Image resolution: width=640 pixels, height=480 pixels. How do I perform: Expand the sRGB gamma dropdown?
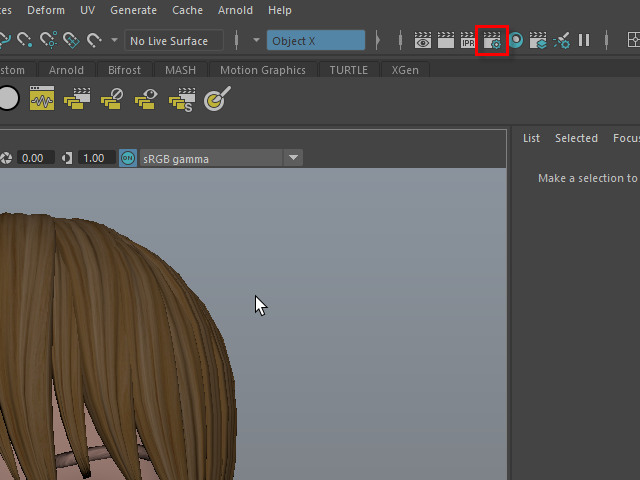coord(293,158)
